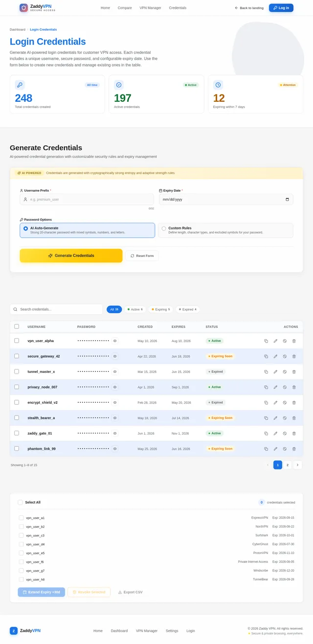This screenshot has width=313, height=644.
Task: Copy the phantom_link_99 credential
Action: [266, 449]
